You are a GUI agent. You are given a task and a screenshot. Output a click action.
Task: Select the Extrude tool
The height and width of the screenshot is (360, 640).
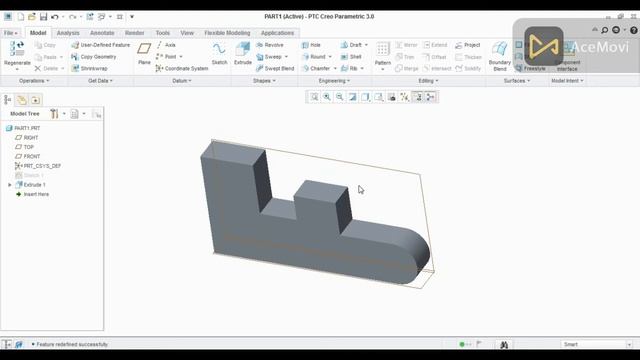242,53
